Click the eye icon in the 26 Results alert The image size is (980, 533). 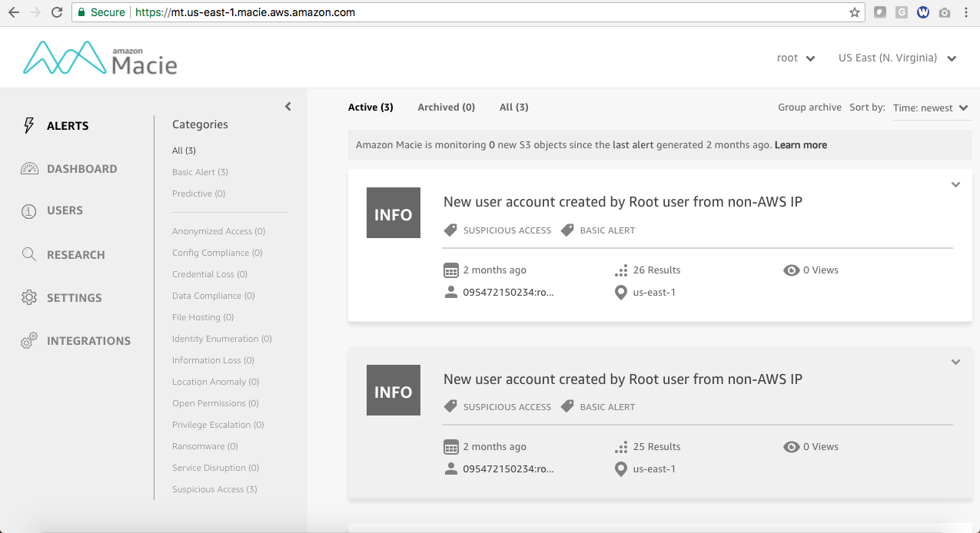791,270
